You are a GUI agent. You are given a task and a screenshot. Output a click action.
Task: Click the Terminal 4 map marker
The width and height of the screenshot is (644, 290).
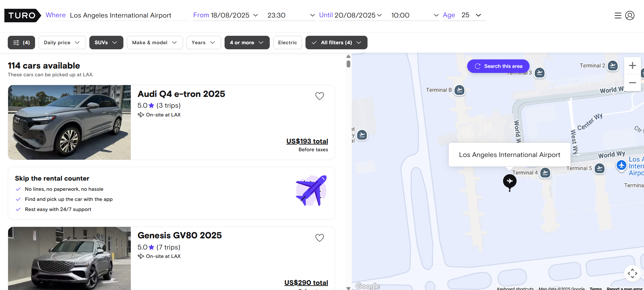[545, 173]
